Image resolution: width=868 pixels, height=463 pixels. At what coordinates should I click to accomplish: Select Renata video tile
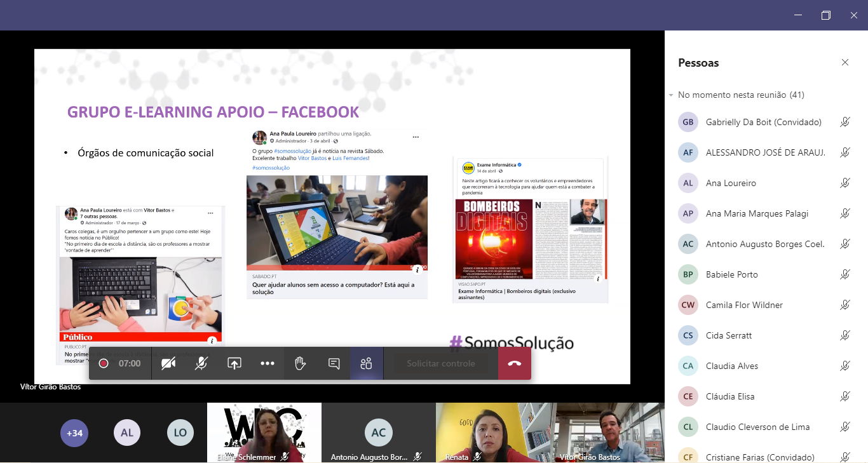coord(493,433)
